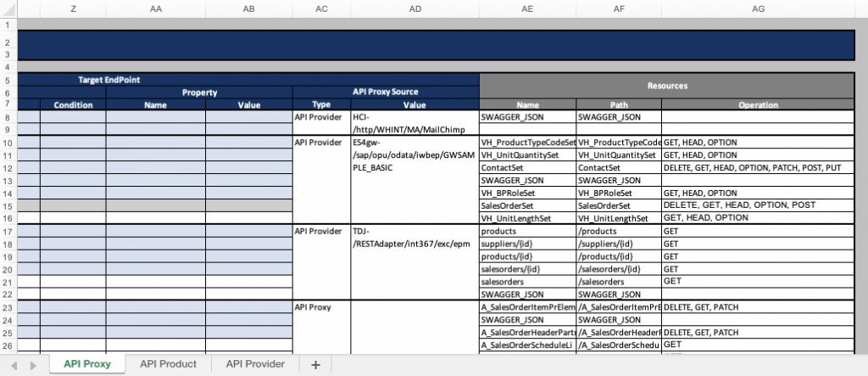Click /salesorders path cell
868x376 pixels.
point(619,282)
